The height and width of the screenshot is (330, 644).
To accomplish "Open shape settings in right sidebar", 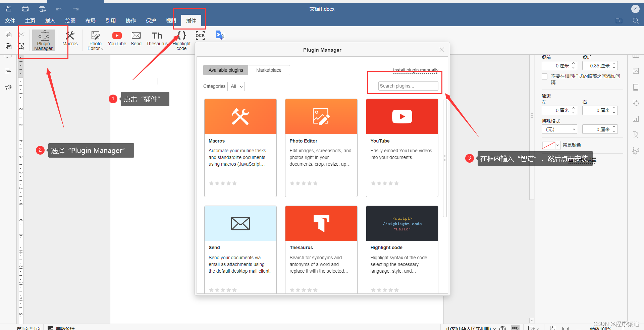I will [x=636, y=103].
